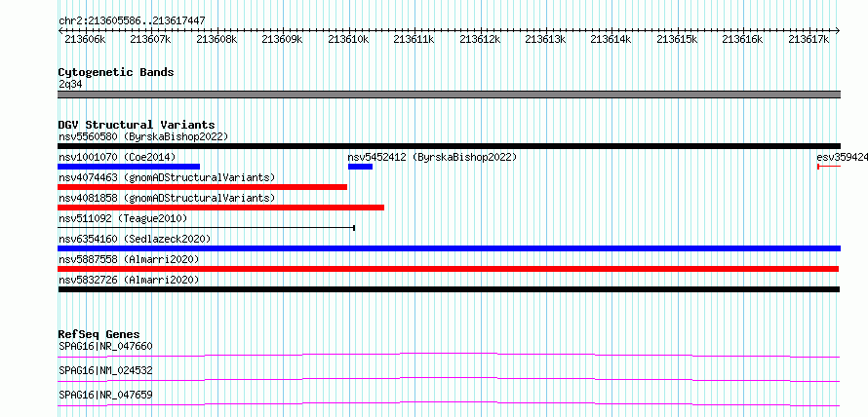Open the SPAG16|NM_024532 gene label
The height and width of the screenshot is (417, 868).
pos(105,370)
